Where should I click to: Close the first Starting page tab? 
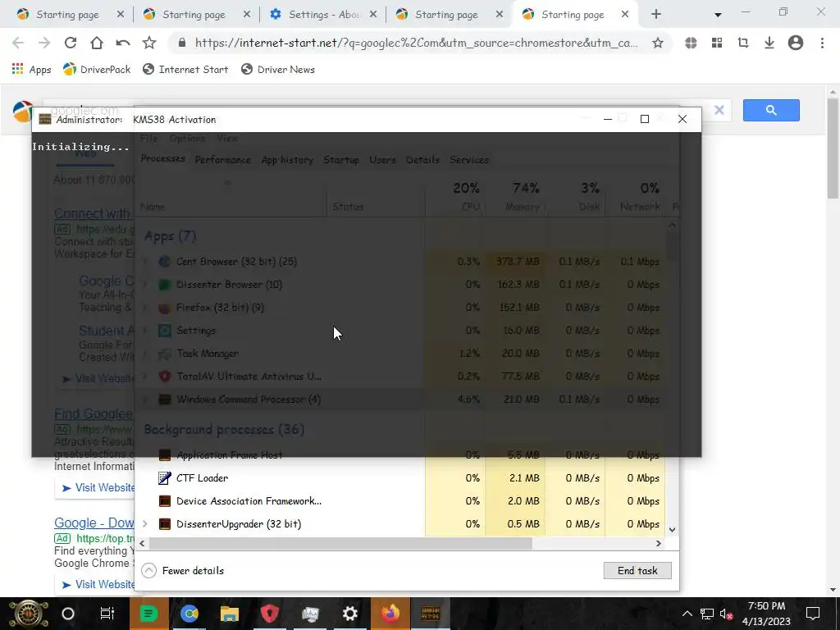coord(121,15)
